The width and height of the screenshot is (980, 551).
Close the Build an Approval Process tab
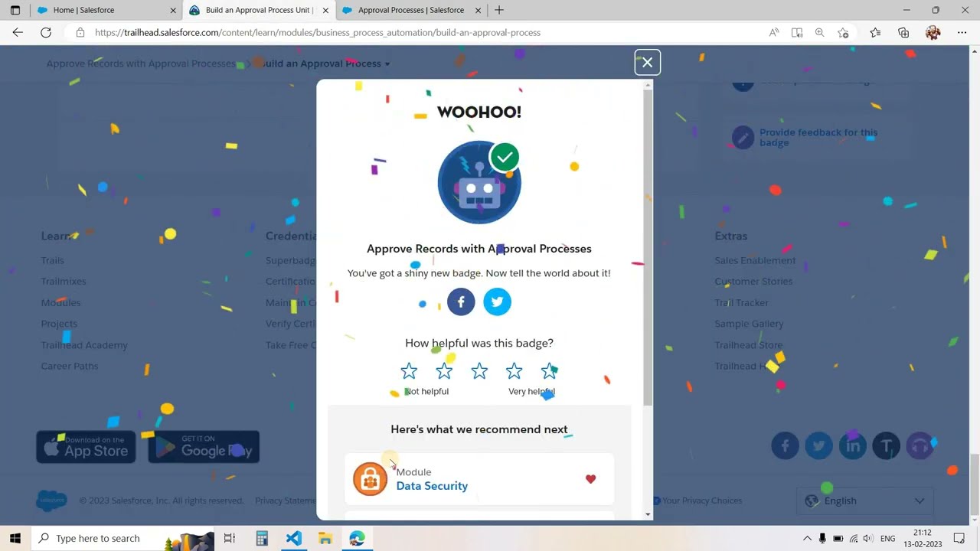(325, 11)
